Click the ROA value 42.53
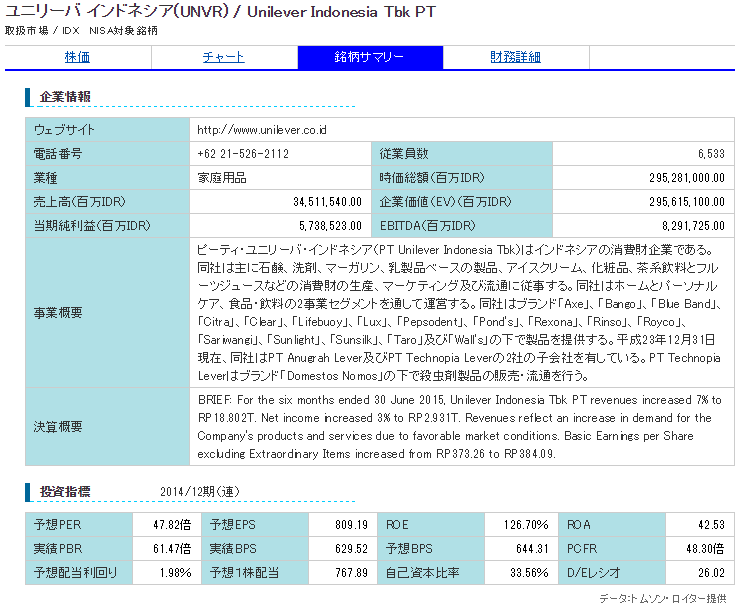The width and height of the screenshot is (736, 610). [711, 525]
